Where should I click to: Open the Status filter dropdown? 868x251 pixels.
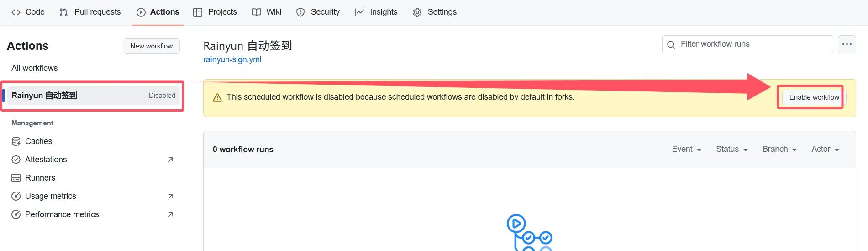731,150
